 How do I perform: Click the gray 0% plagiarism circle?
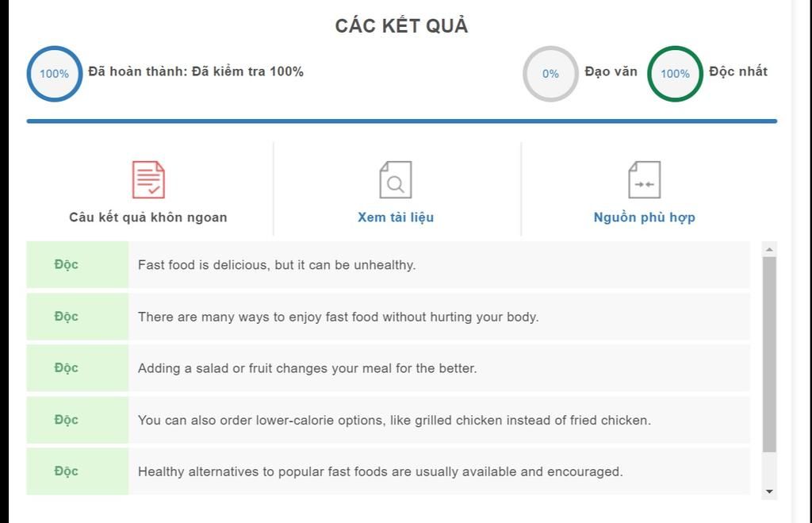tap(550, 74)
